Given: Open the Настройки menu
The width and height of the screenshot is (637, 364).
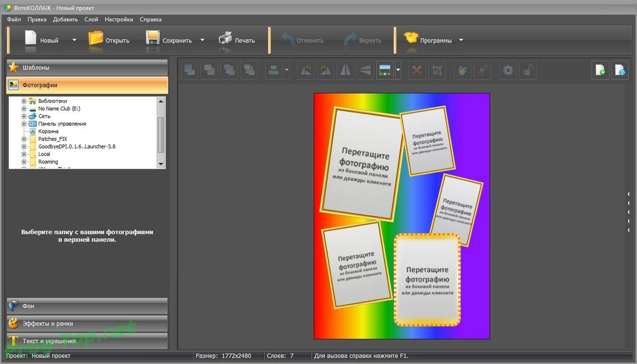Looking at the screenshot, I should point(119,19).
